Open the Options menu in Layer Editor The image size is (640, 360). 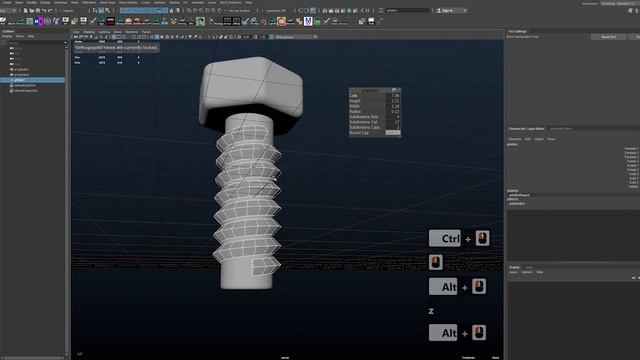click(x=527, y=272)
